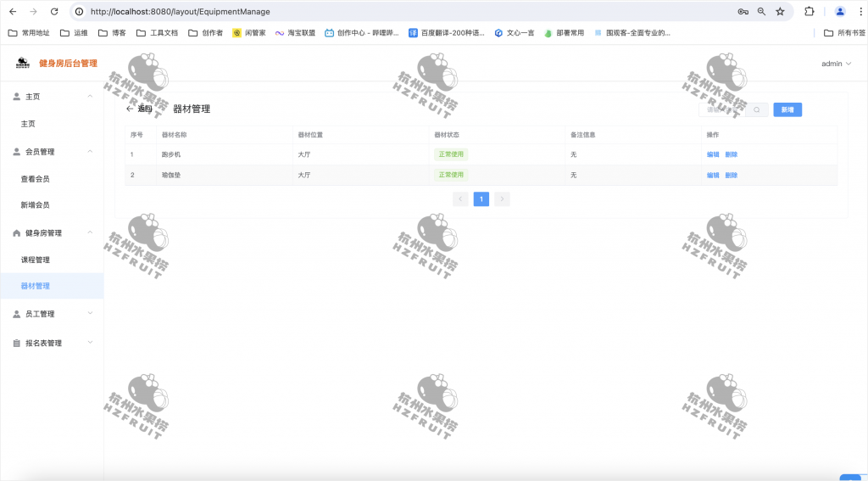
Task: Click pagination page number 1
Action: [x=481, y=199]
